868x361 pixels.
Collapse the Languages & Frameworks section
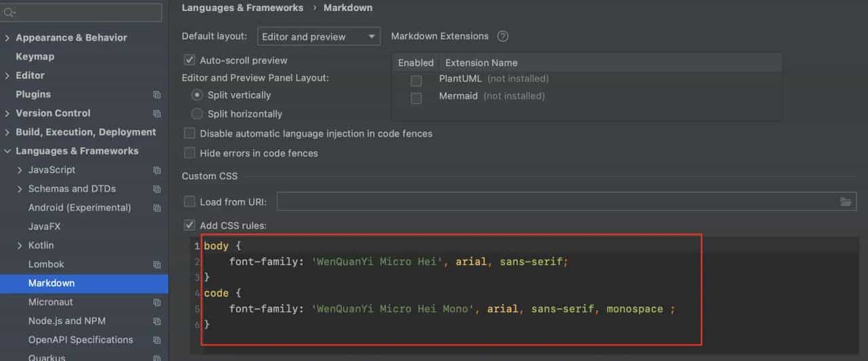7,151
